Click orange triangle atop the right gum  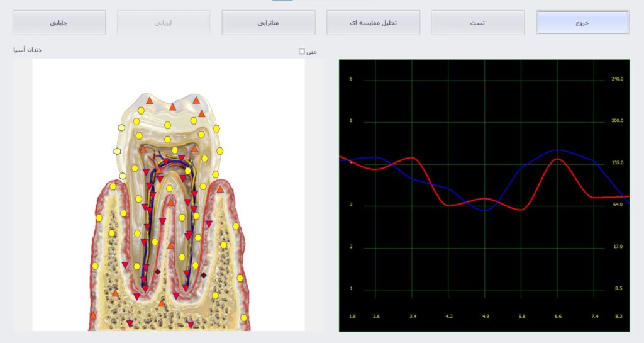pos(220,188)
